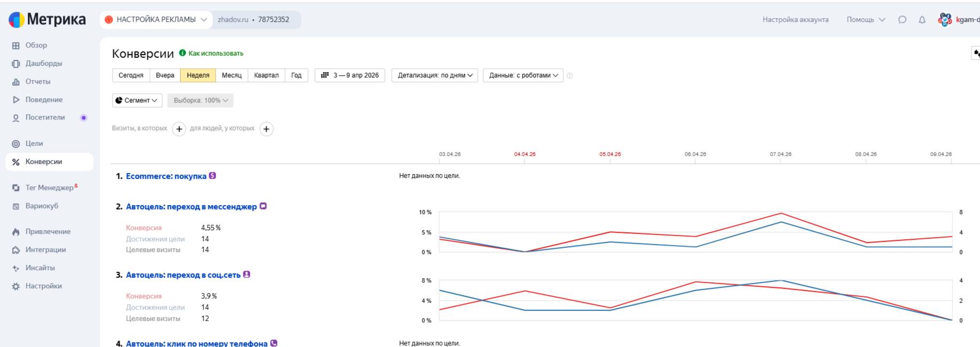Click the 07.04.26 date marker on timeline
The height and width of the screenshot is (347, 980).
(x=780, y=154)
